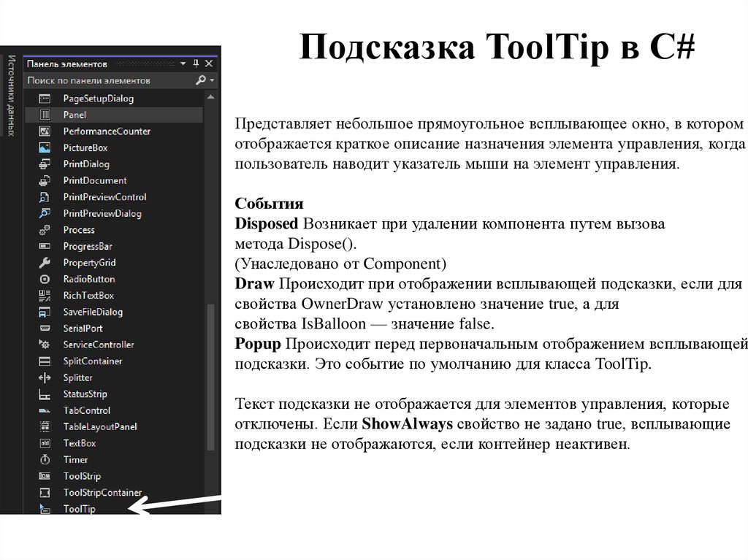Click the ToolStrip icon
748x560 pixels.
(x=45, y=476)
